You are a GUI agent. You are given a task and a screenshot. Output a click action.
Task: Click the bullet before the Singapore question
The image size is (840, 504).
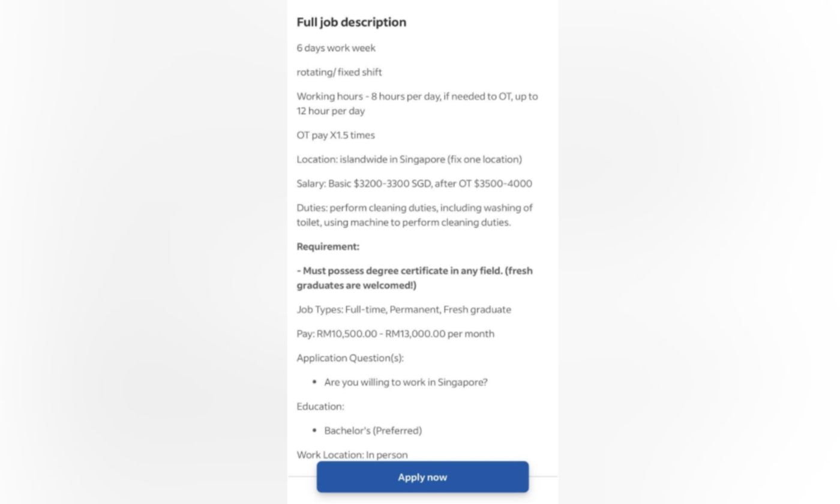[x=314, y=382]
